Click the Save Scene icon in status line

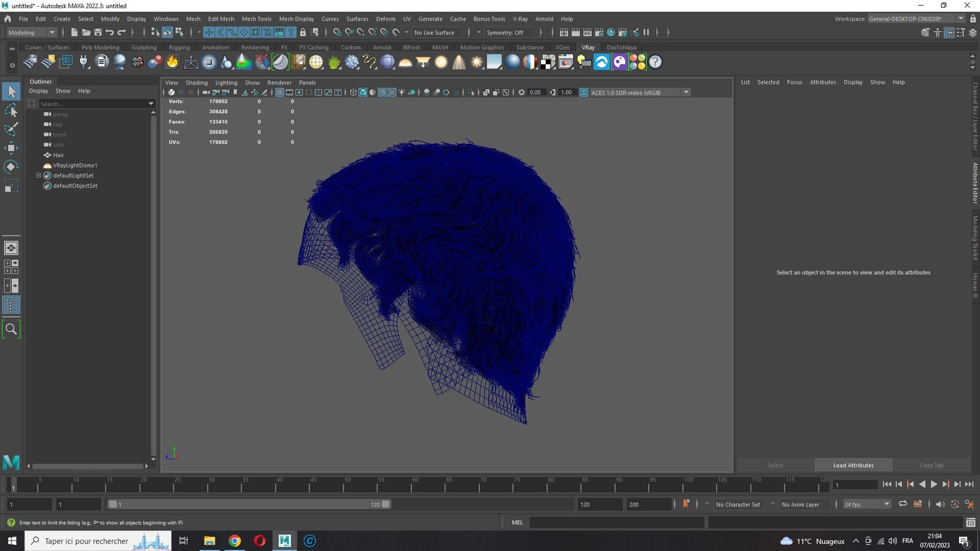click(x=97, y=32)
